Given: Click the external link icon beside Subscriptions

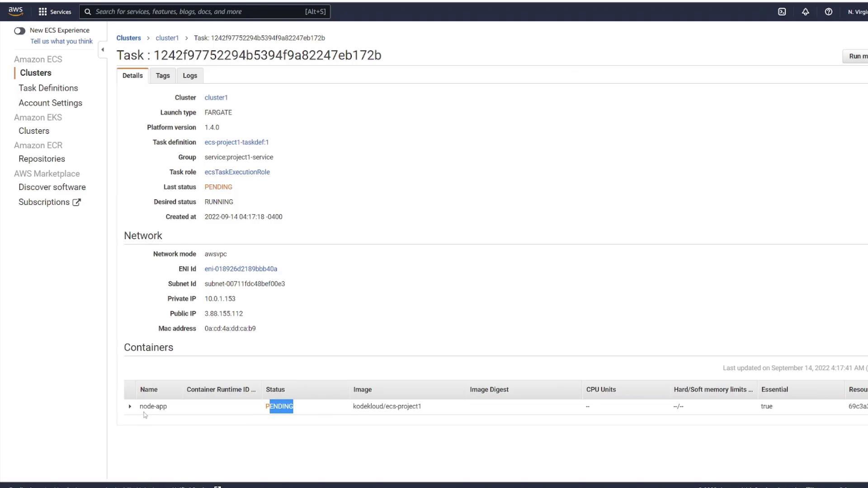Looking at the screenshot, I should (x=77, y=202).
